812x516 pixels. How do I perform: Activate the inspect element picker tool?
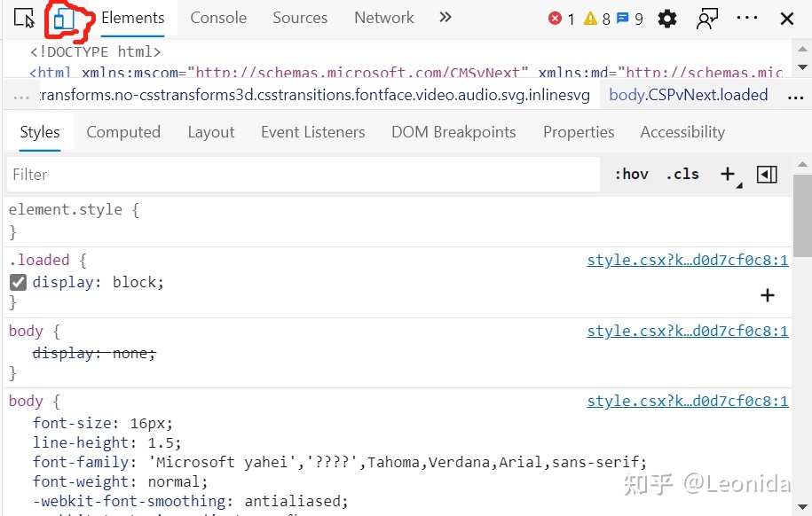pos(24,19)
